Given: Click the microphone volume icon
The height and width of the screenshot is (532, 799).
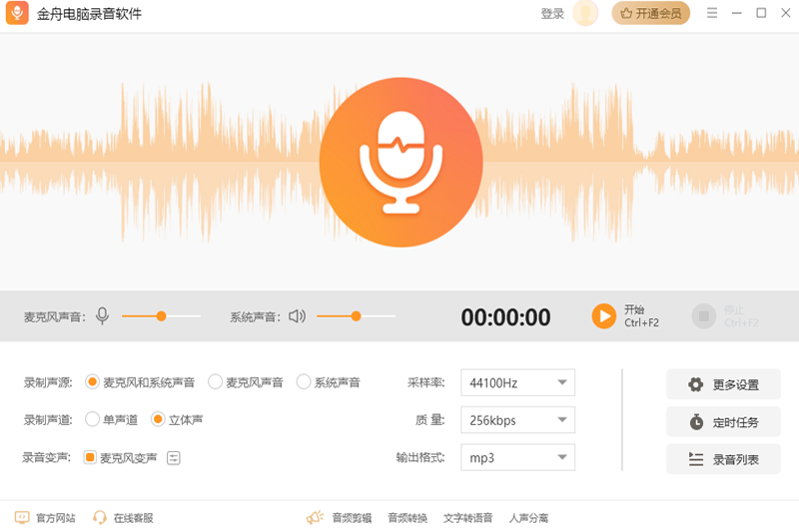Looking at the screenshot, I should [102, 316].
